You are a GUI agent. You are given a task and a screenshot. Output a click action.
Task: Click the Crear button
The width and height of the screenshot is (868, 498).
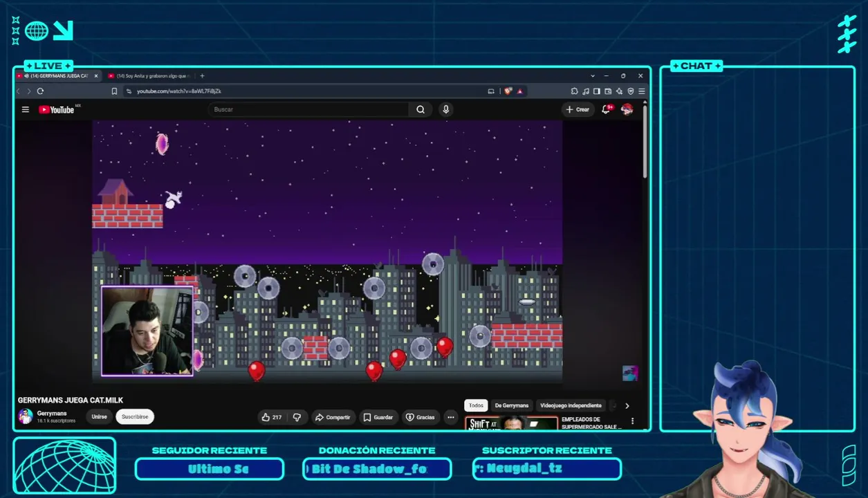[x=578, y=109]
